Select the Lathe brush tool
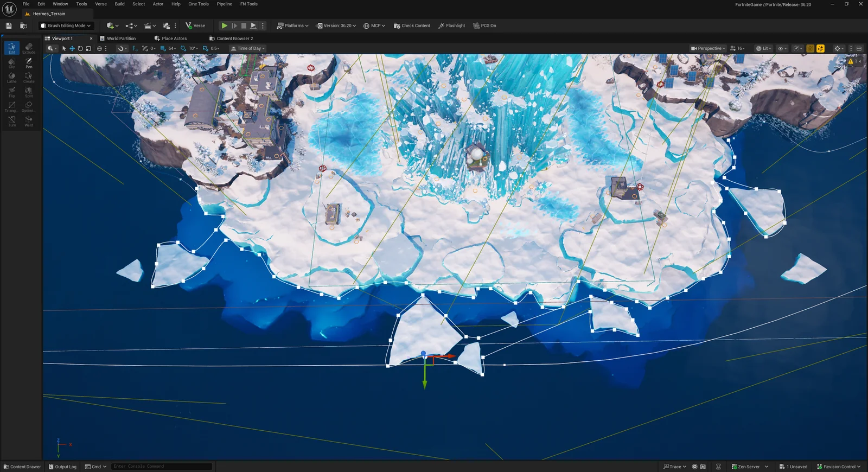Screen dimensions: 868x472 tap(12, 78)
